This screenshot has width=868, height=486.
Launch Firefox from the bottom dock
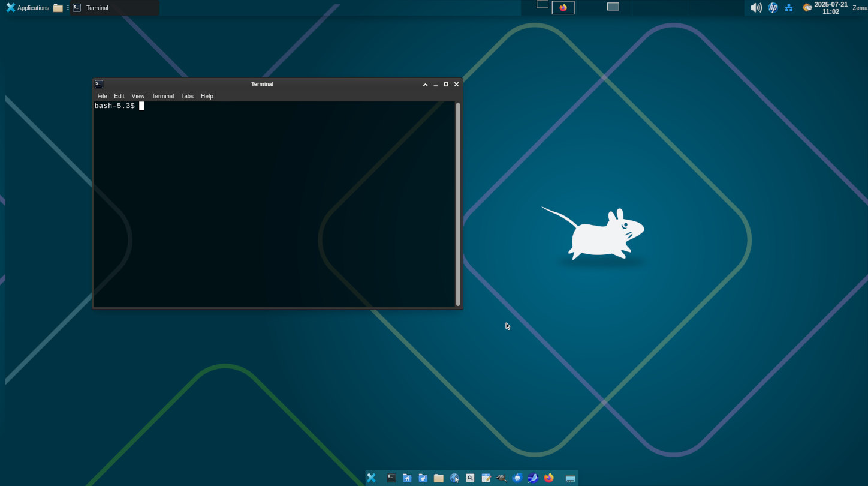pyautogui.click(x=549, y=478)
